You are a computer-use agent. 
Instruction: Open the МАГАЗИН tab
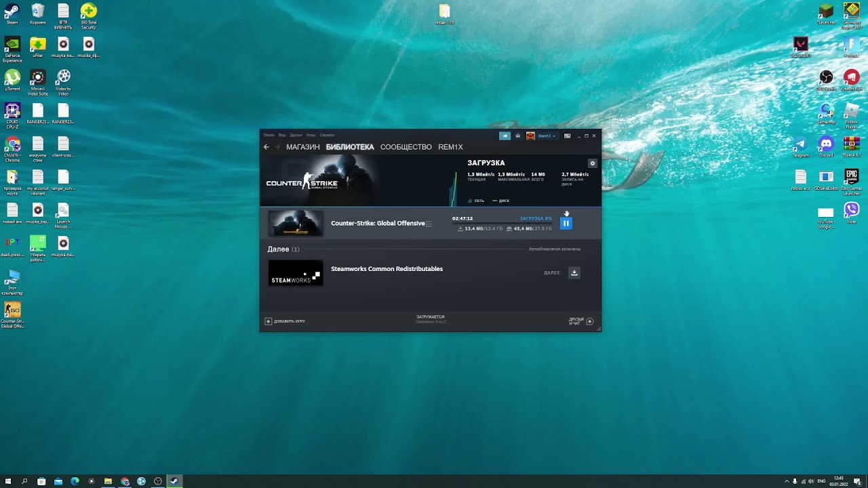point(303,147)
